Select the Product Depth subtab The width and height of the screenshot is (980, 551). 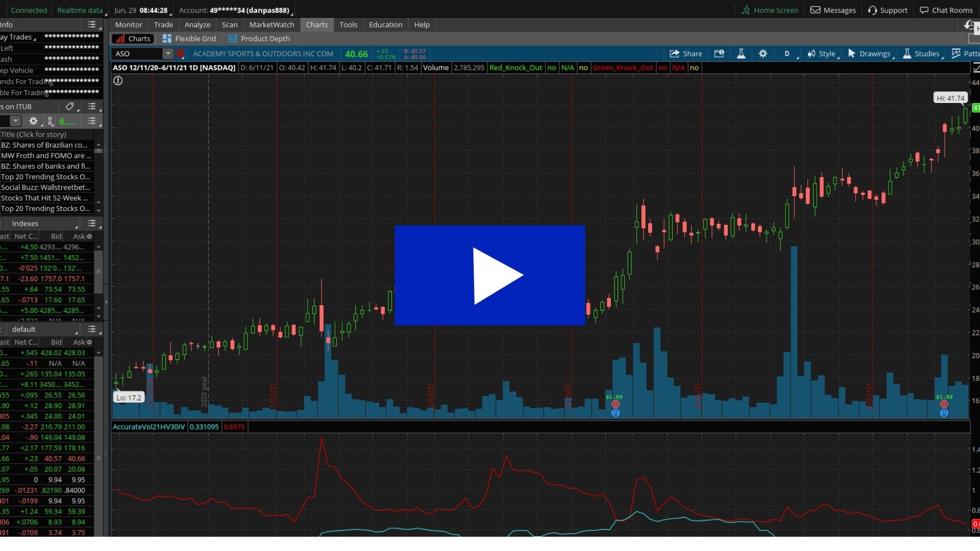(x=259, y=39)
